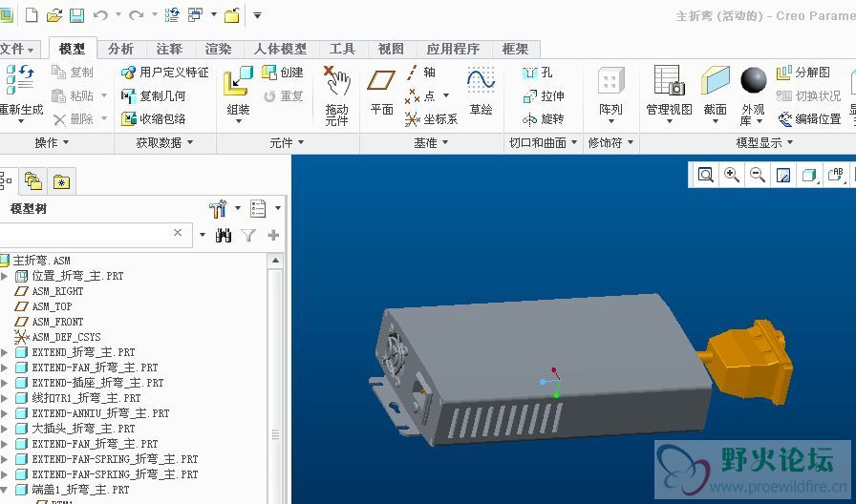Open the 框架 tab
The width and height of the screenshot is (856, 504).
515,49
